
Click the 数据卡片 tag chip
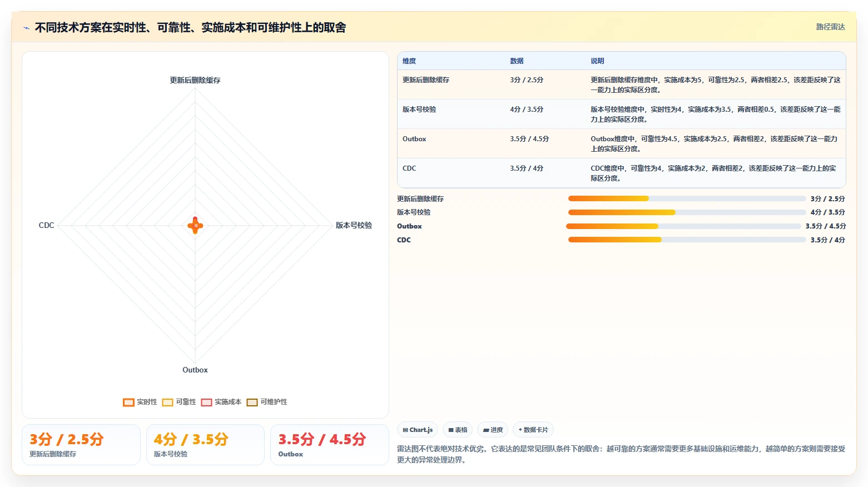click(533, 430)
